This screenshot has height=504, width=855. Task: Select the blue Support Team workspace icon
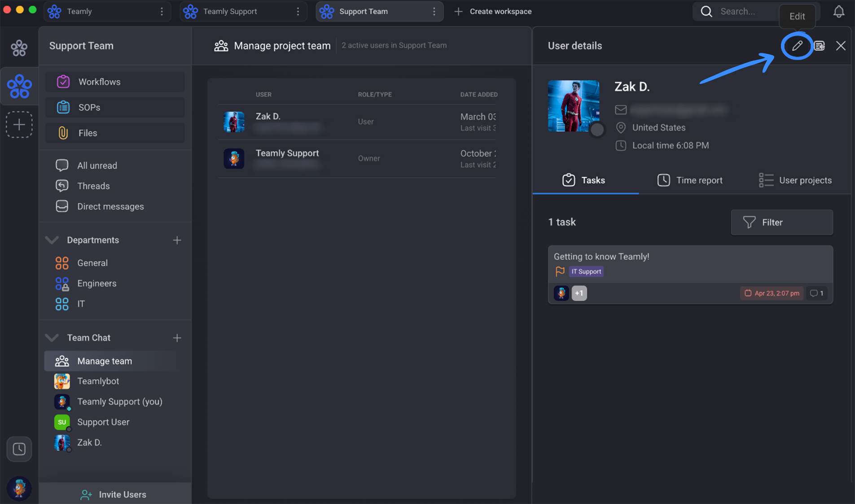point(19,86)
